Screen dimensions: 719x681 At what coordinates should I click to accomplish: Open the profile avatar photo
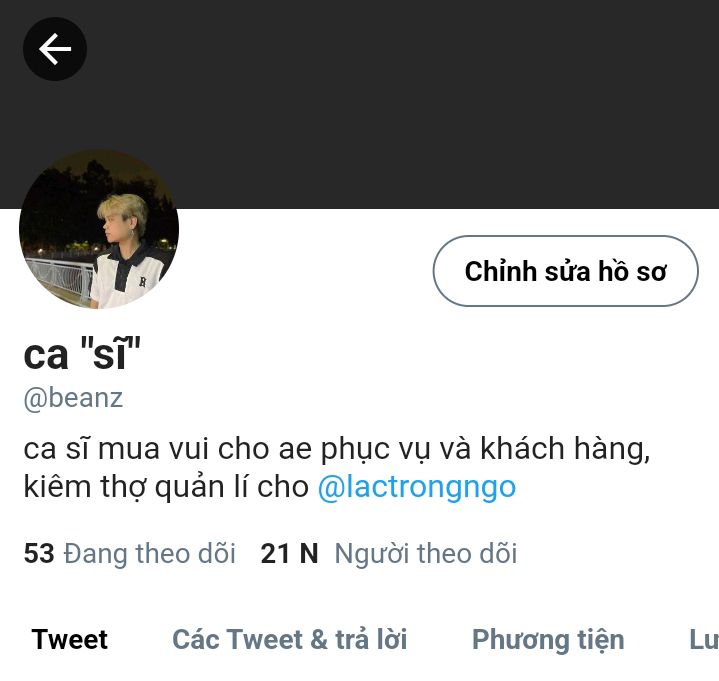coord(99,229)
